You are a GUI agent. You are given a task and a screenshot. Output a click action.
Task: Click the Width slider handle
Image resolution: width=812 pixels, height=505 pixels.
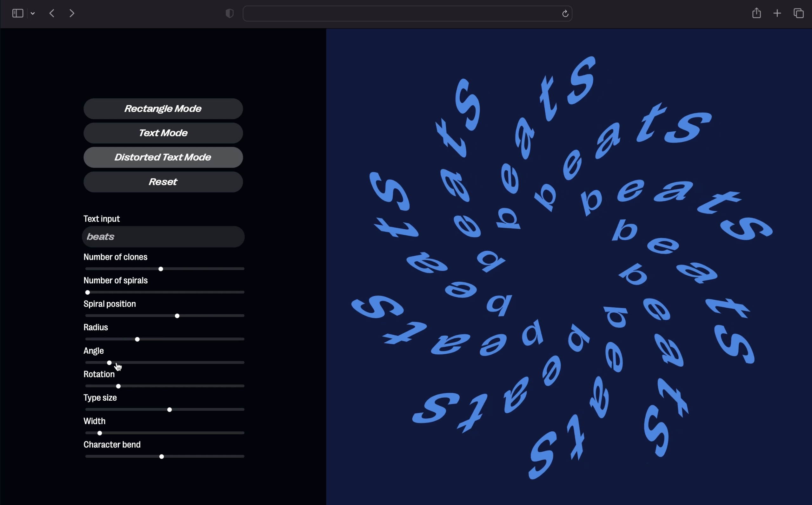pyautogui.click(x=100, y=434)
